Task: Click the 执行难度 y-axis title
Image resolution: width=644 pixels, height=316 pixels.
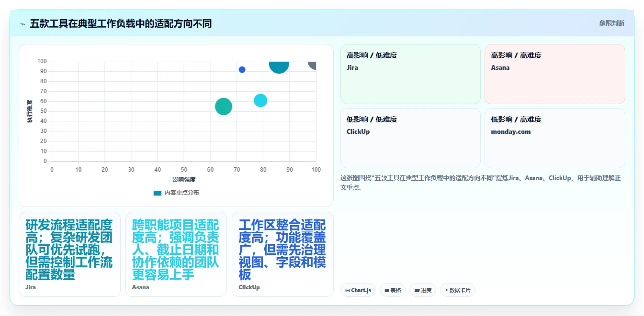Action: 30,111
